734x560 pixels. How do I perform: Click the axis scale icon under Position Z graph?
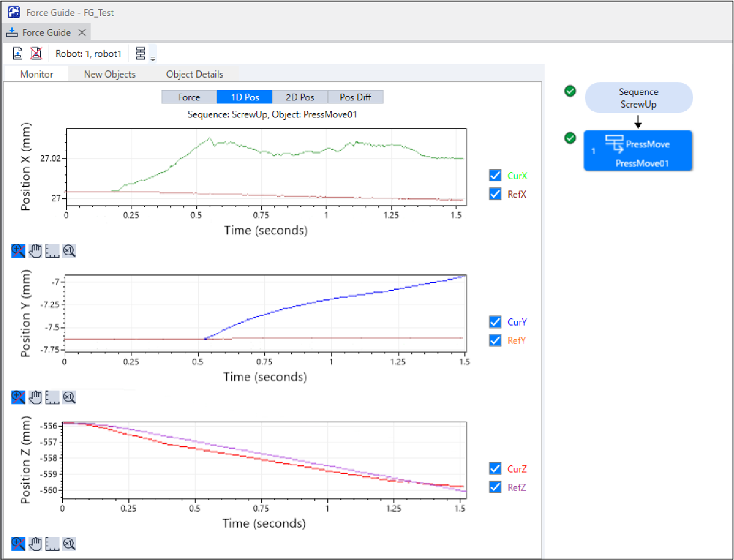coord(52,544)
